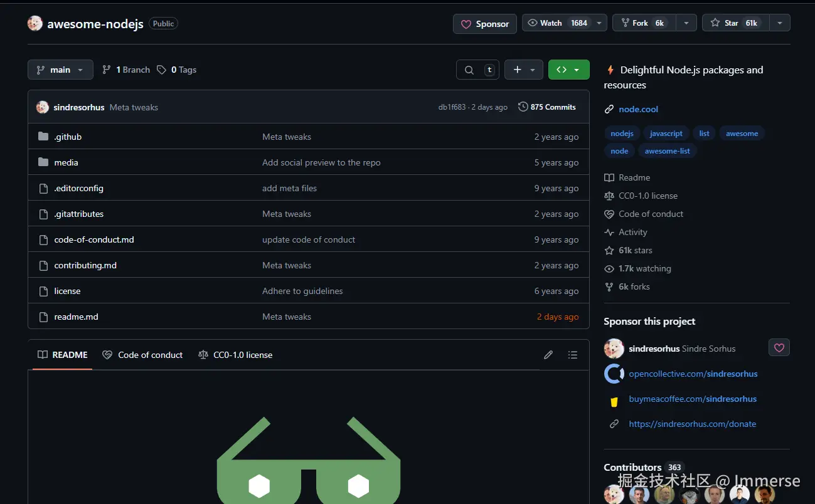Open buymeacoffee.com/sindresorhus link

(x=693, y=399)
